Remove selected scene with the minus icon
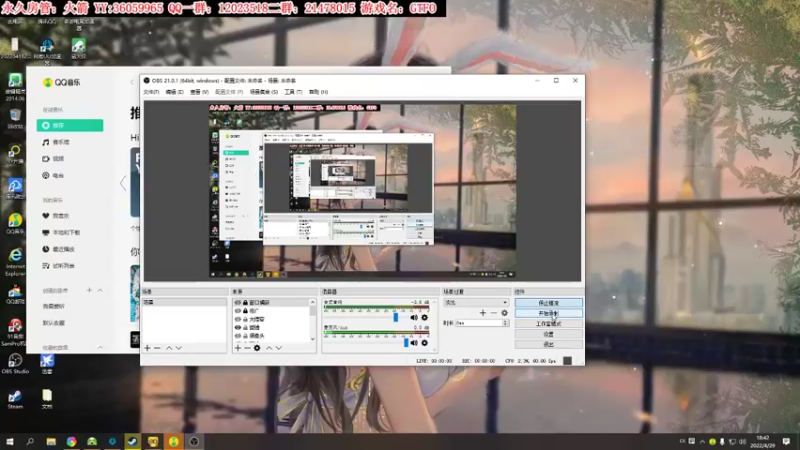 pyautogui.click(x=157, y=348)
